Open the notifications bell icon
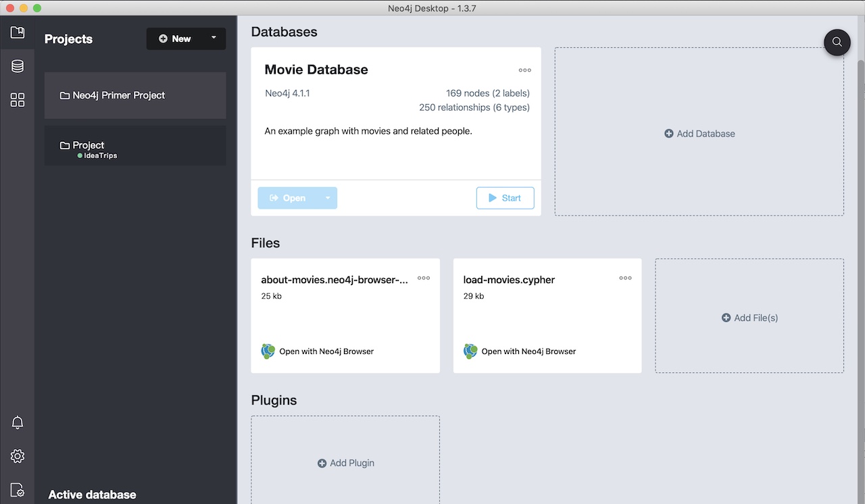865x504 pixels. 18,422
